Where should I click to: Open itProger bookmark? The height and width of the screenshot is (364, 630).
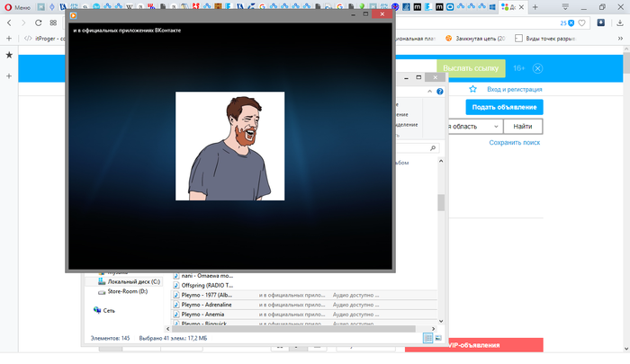coord(45,39)
